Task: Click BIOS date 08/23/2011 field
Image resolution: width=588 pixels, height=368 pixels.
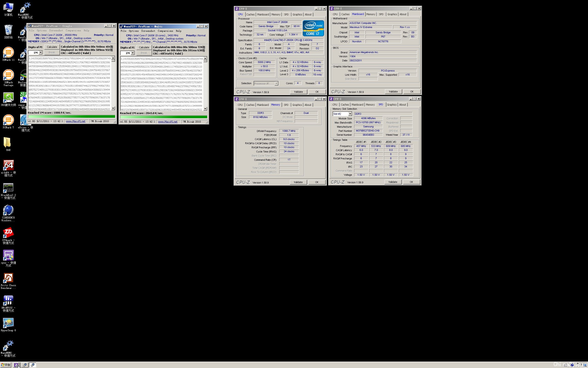Action: 383,60
